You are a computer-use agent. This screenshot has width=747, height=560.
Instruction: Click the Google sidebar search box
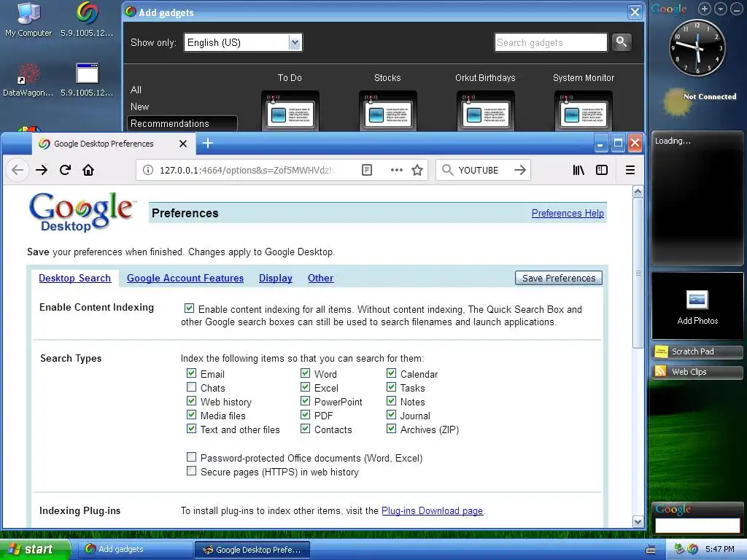click(x=697, y=525)
